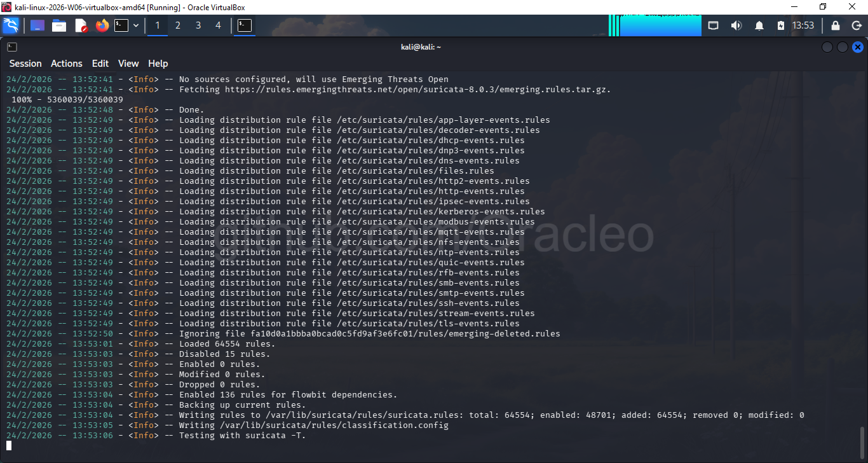This screenshot has height=463, width=868.
Task: Click the quic-events.rules file path
Action: coord(431,263)
